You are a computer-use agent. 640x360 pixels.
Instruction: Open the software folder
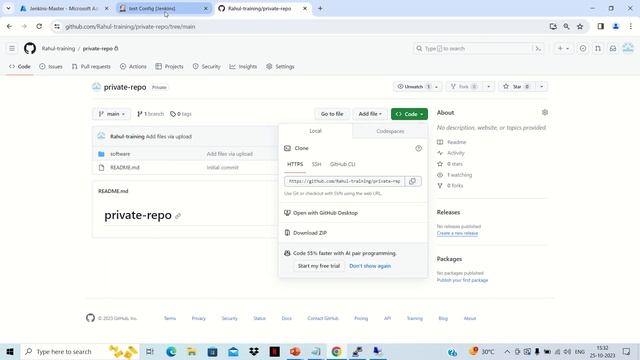pyautogui.click(x=120, y=154)
